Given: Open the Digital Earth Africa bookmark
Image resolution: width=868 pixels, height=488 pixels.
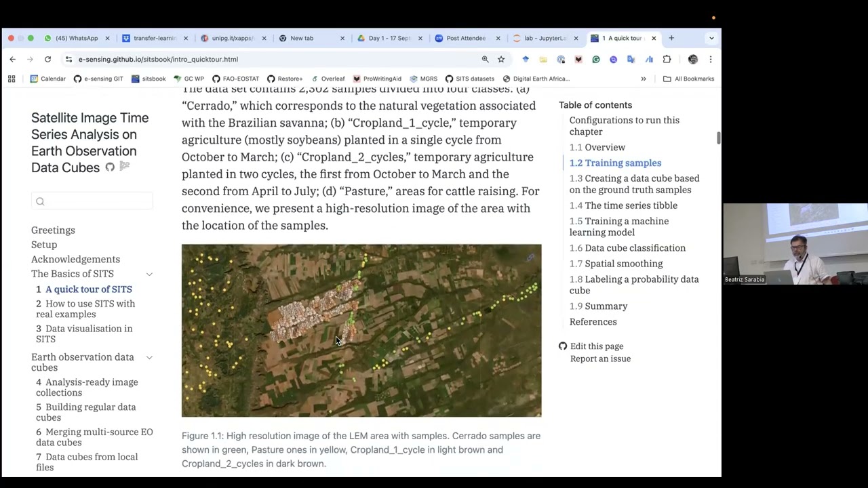Looking at the screenshot, I should [x=536, y=79].
